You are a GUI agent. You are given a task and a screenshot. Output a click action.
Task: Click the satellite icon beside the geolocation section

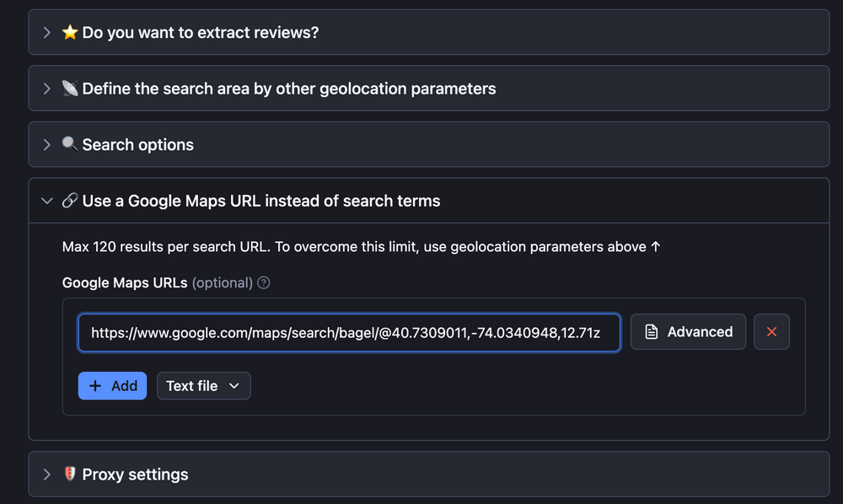pos(70,88)
